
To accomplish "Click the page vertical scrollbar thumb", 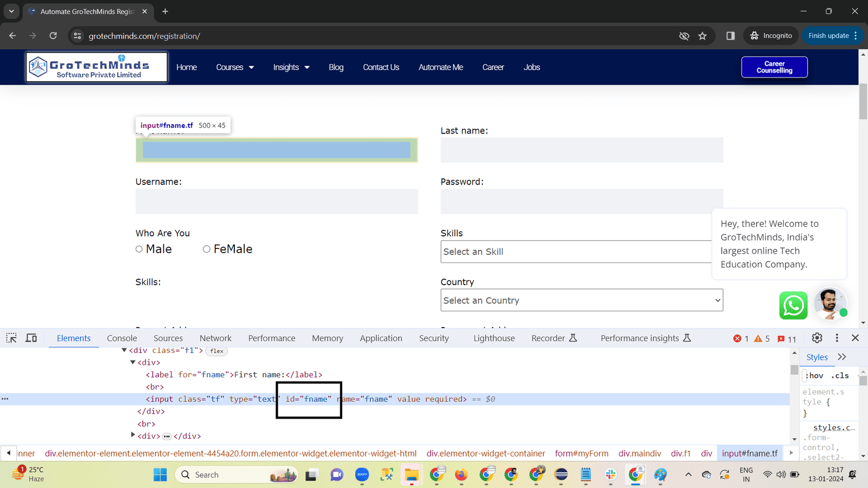I will point(863,102).
